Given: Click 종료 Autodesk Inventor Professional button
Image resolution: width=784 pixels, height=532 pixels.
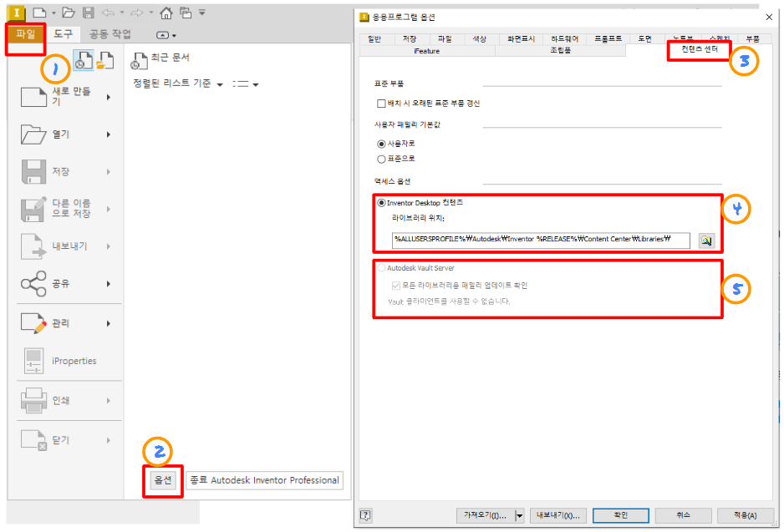Looking at the screenshot, I should (264, 480).
